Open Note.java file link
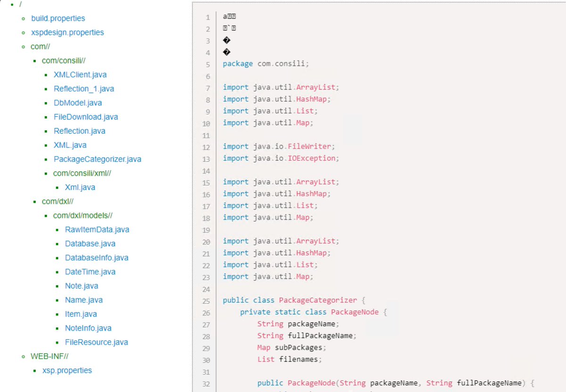 point(82,286)
